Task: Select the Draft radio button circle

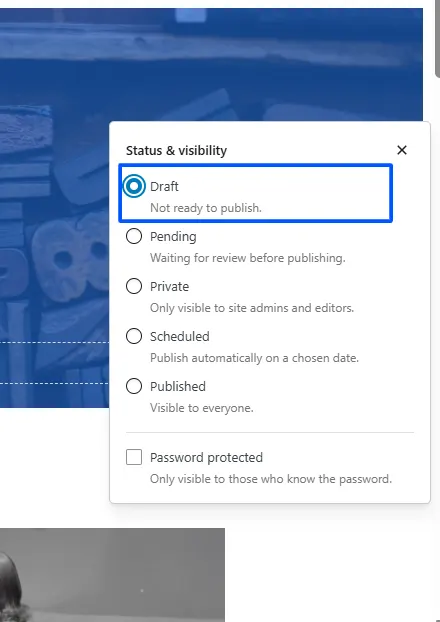Action: coord(134,186)
